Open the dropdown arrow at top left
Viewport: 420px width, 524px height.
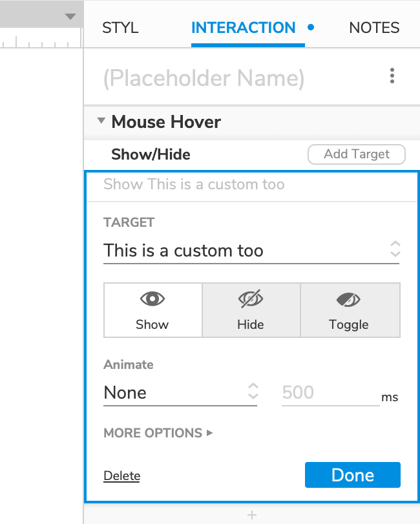point(70,17)
